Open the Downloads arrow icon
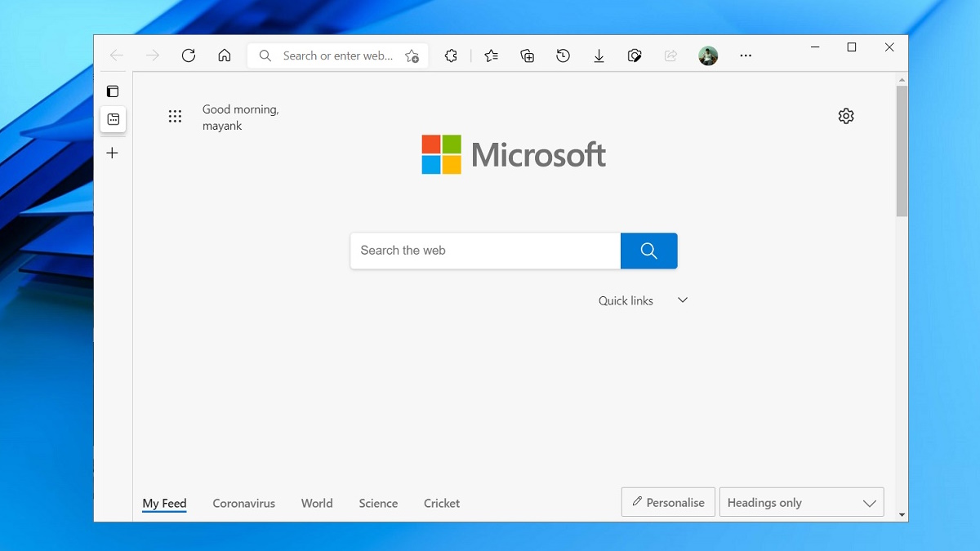Image resolution: width=980 pixels, height=551 pixels. (599, 56)
